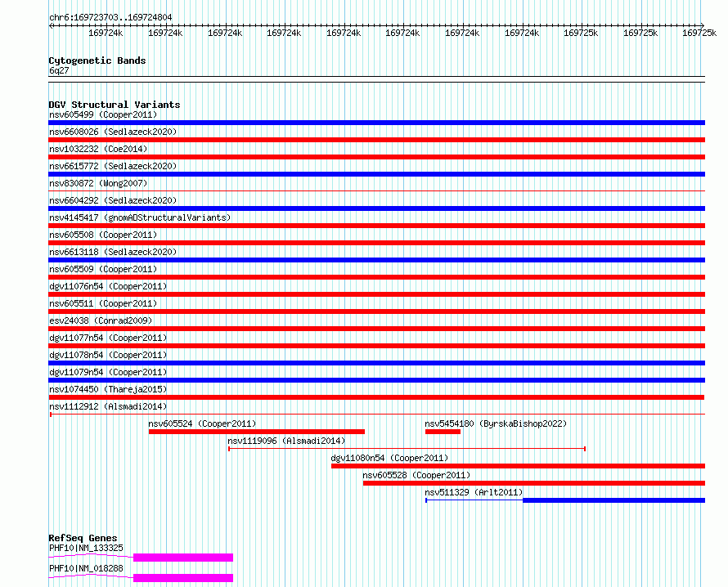Click the red bar under nsv4145417
728x587 pixels.
376,226
